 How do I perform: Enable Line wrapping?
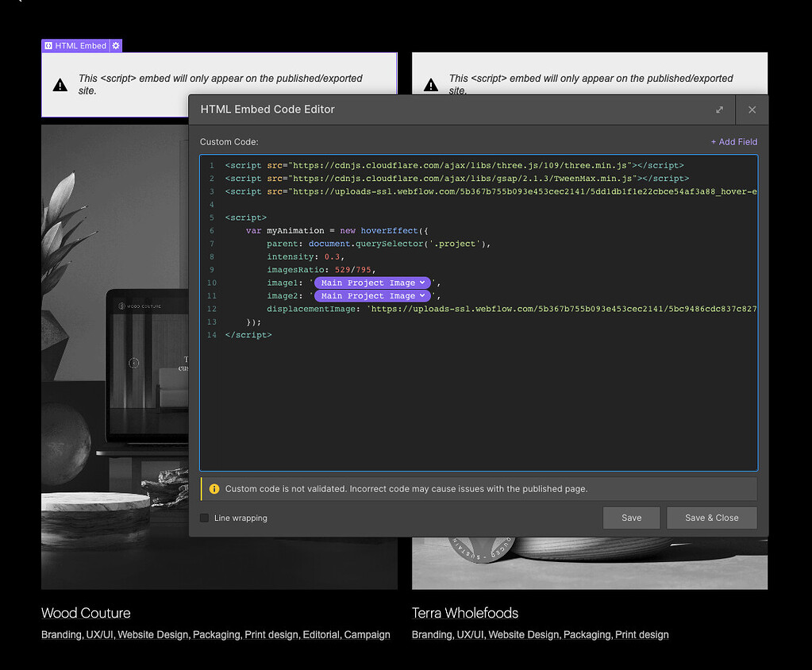(x=203, y=518)
